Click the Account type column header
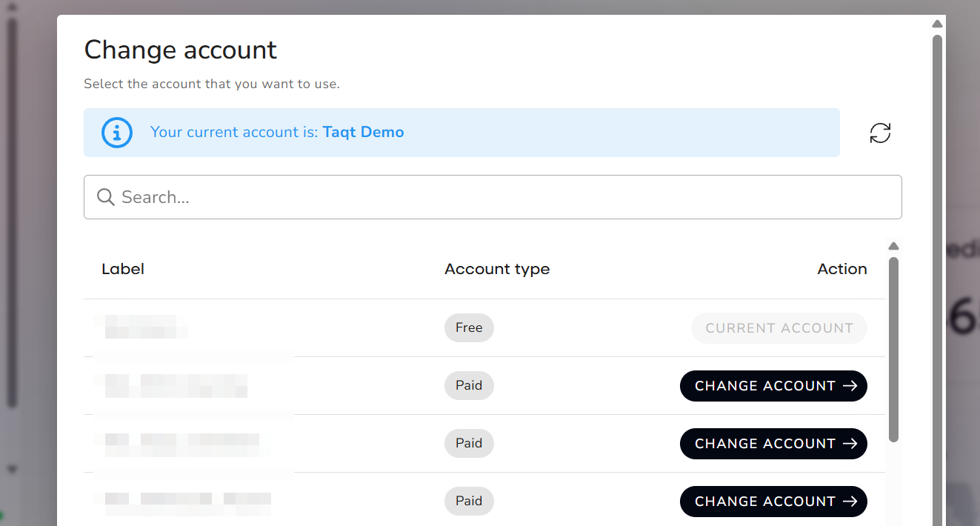This screenshot has height=526, width=980. pos(497,269)
